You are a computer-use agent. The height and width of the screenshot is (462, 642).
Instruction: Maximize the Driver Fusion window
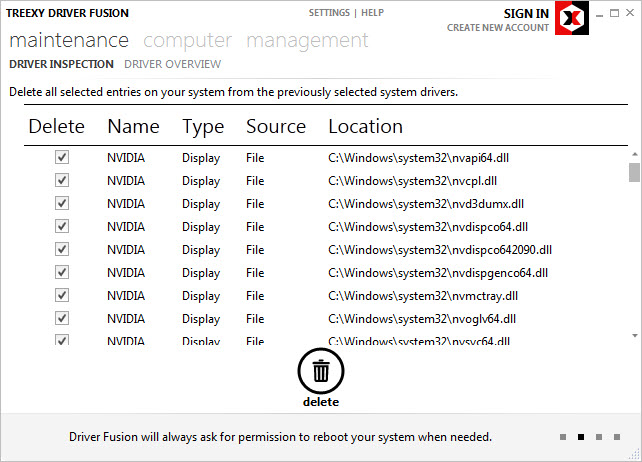click(x=615, y=13)
